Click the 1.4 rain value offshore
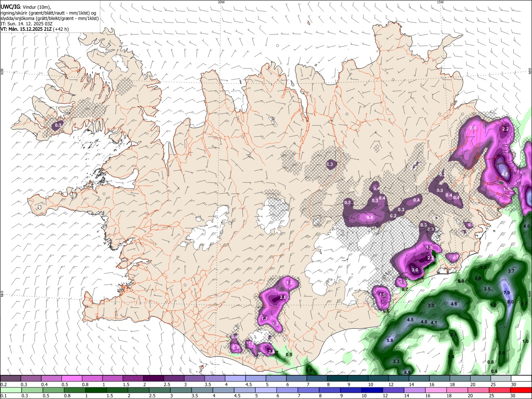This screenshot has height=399, width=532. pyautogui.click(x=451, y=357)
